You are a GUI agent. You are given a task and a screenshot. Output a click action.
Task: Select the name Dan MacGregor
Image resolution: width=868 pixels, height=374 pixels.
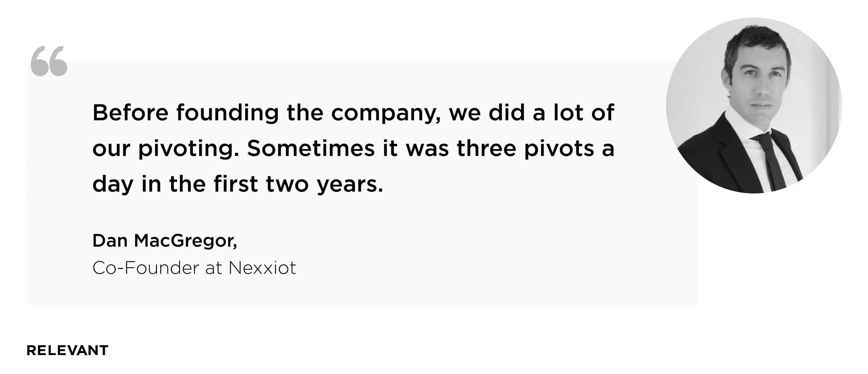(165, 241)
